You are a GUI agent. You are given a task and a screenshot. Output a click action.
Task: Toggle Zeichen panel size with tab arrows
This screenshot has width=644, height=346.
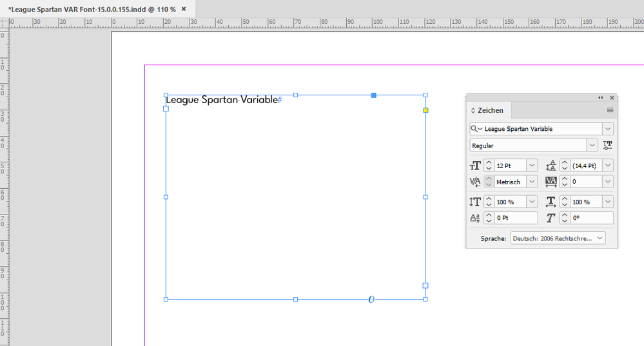click(473, 110)
